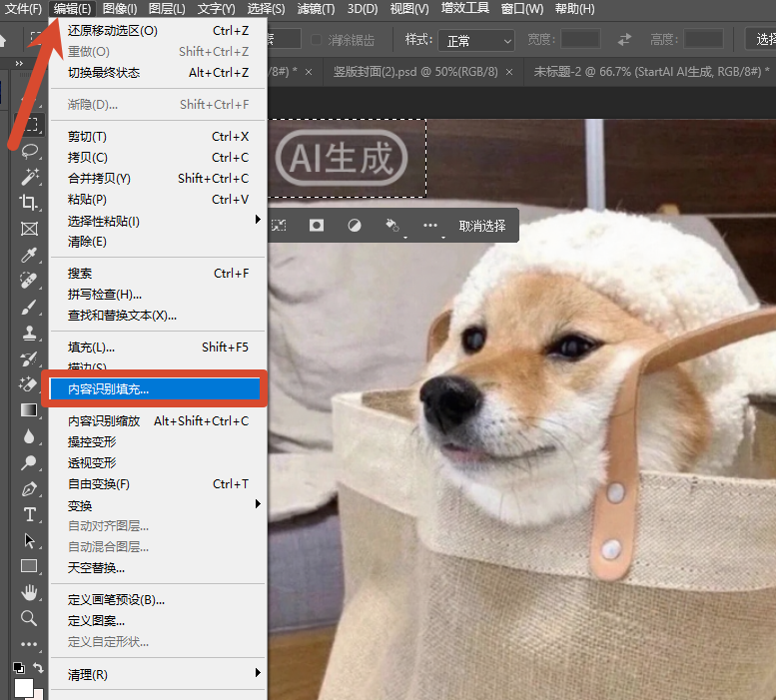Image resolution: width=776 pixels, height=700 pixels.
Task: Select the History Brush tool
Action: pyautogui.click(x=28, y=358)
